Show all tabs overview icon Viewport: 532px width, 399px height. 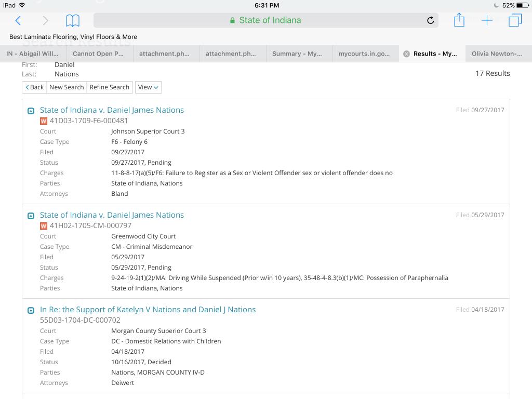tap(515, 20)
